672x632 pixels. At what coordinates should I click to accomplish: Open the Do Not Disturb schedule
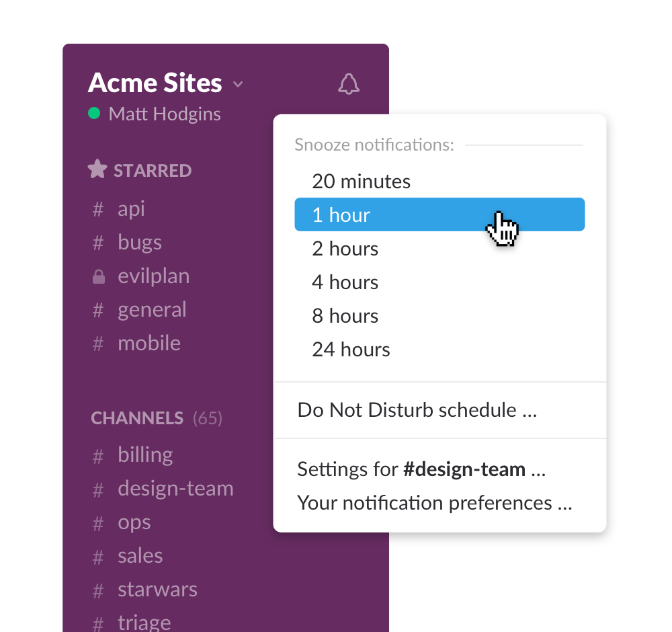pos(417,409)
